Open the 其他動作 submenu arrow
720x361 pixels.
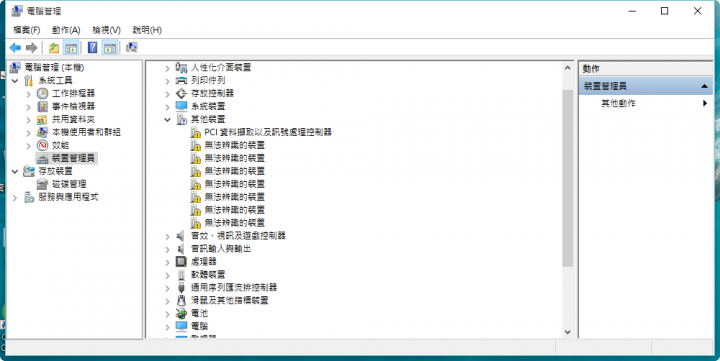point(705,103)
